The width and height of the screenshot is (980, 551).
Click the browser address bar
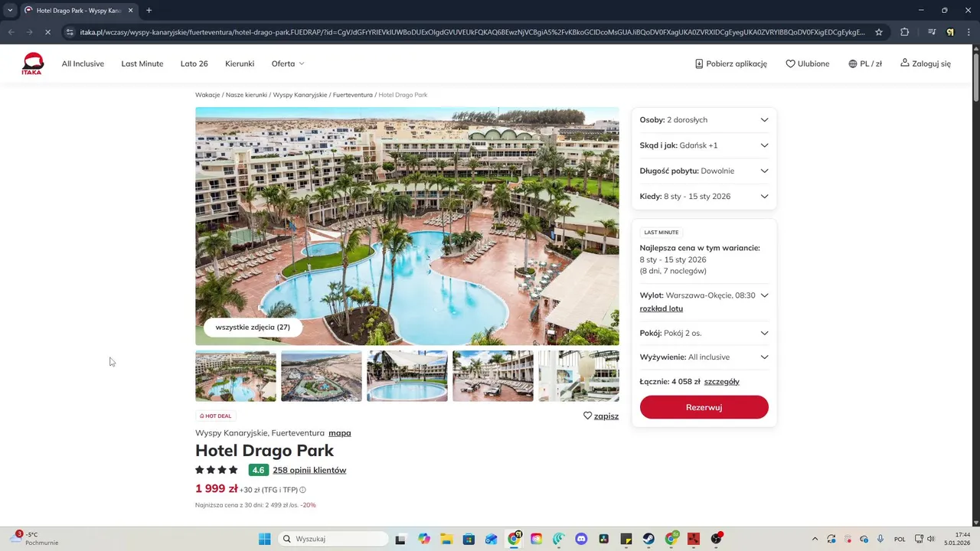pyautogui.click(x=472, y=32)
